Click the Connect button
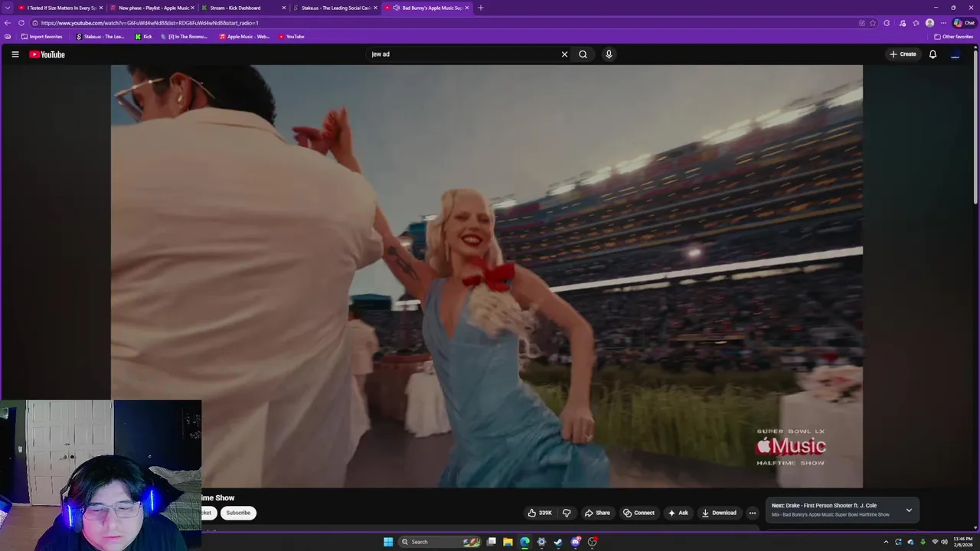Screen dimensions: 980x551 (639, 513)
